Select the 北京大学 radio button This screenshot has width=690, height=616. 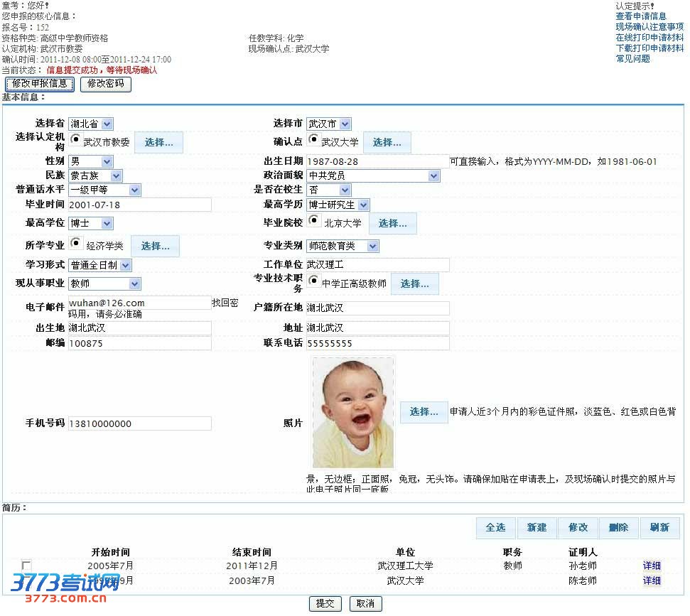[x=314, y=220]
